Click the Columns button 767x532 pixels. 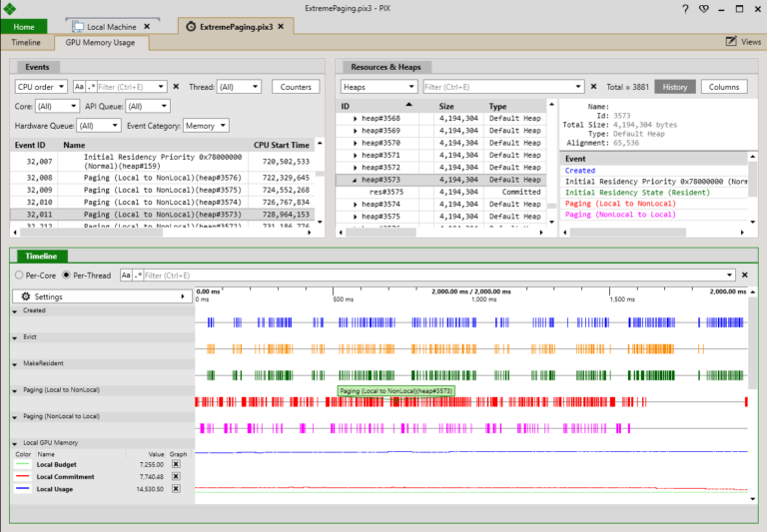(724, 87)
